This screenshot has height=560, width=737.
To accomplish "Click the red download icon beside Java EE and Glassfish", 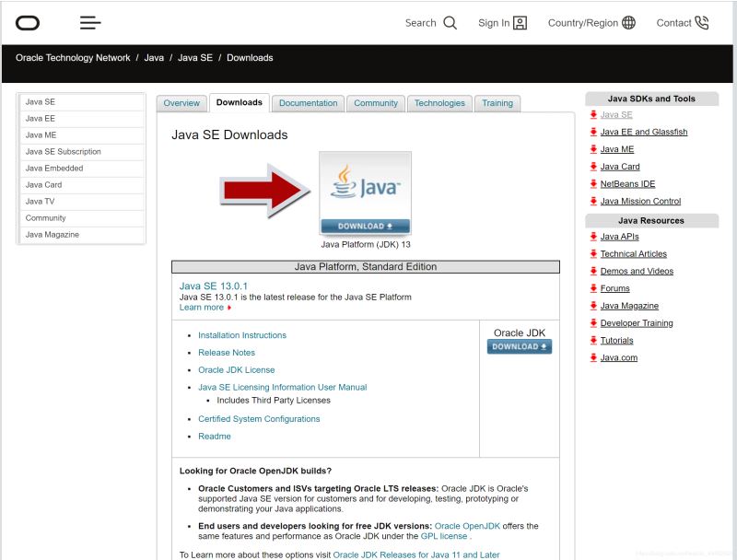I will click(593, 132).
